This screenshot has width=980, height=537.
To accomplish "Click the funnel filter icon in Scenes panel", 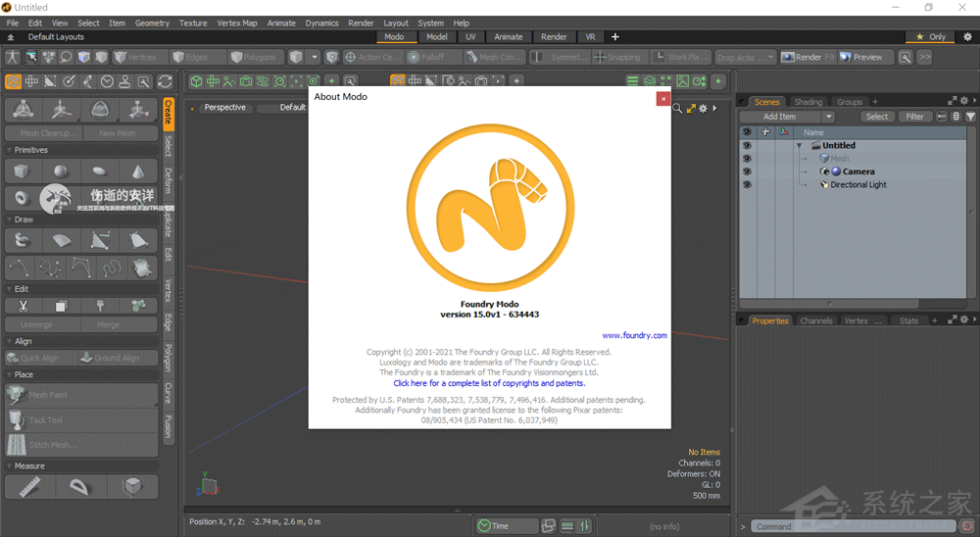I will click(970, 117).
